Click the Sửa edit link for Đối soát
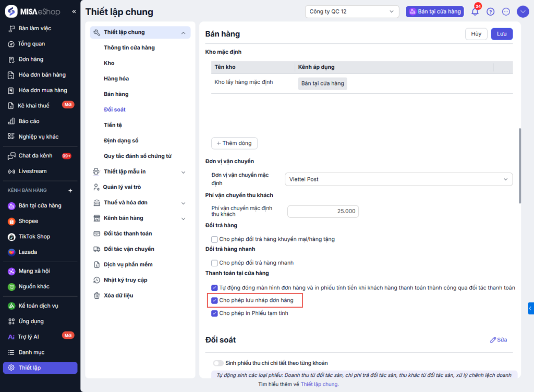This screenshot has height=392, width=534. coord(498,340)
